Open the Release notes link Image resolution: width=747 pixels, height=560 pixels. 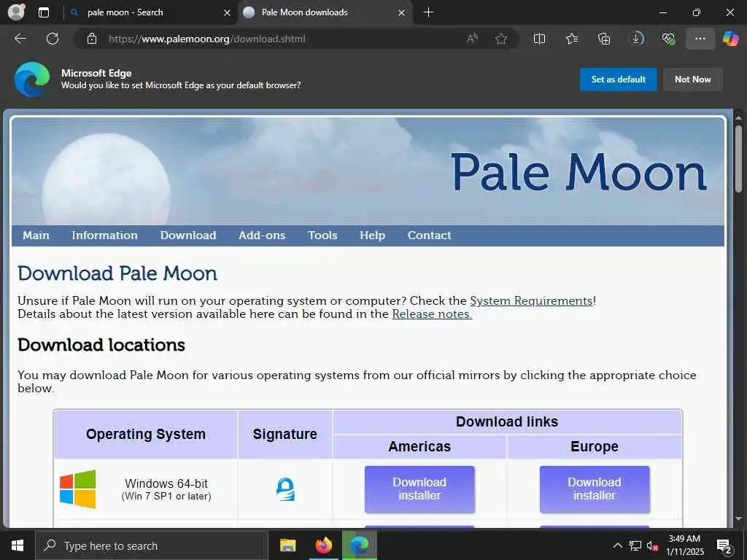432,314
